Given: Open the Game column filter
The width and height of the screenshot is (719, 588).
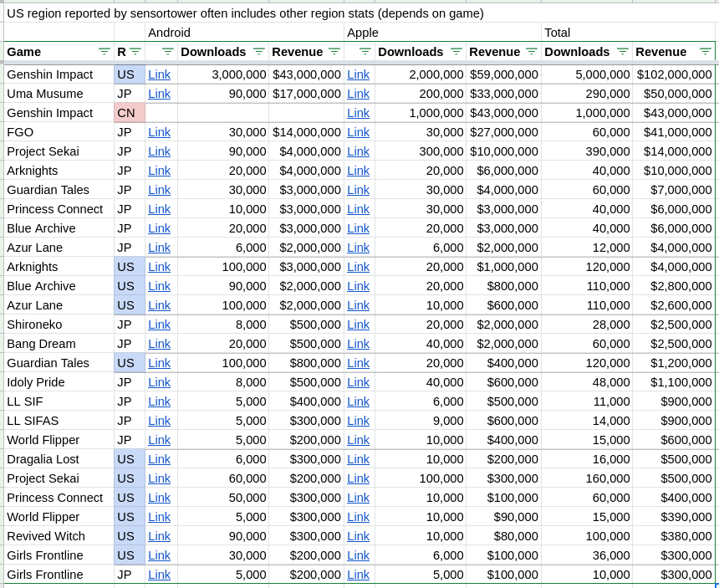Looking at the screenshot, I should pyautogui.click(x=104, y=52).
